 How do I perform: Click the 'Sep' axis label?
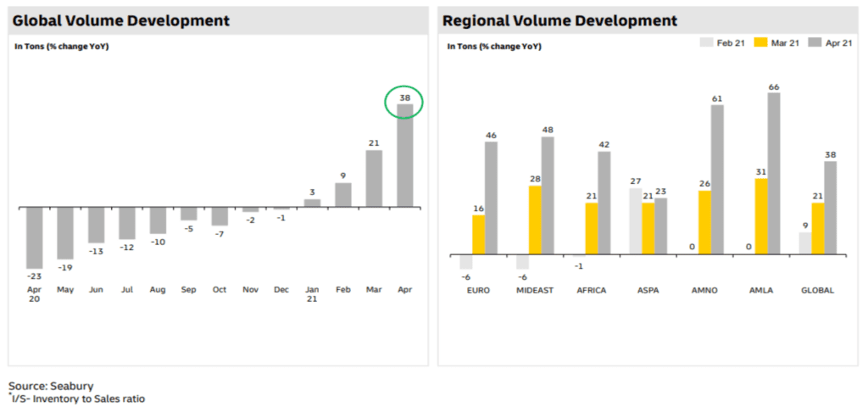189,290
